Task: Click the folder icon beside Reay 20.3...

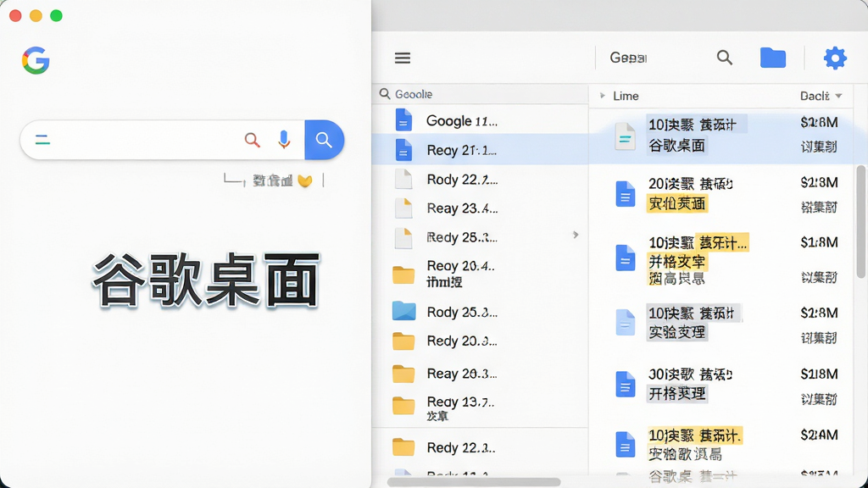Action: click(x=403, y=374)
